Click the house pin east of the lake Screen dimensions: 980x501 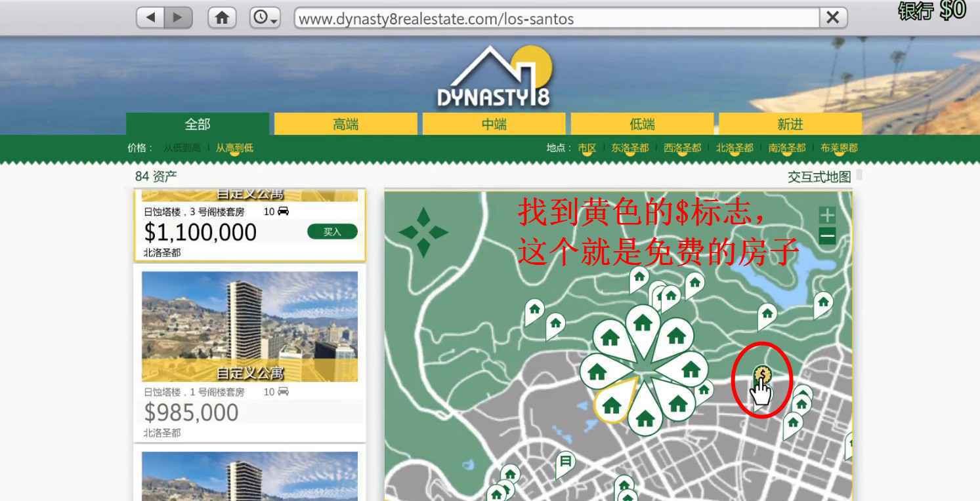pos(822,304)
